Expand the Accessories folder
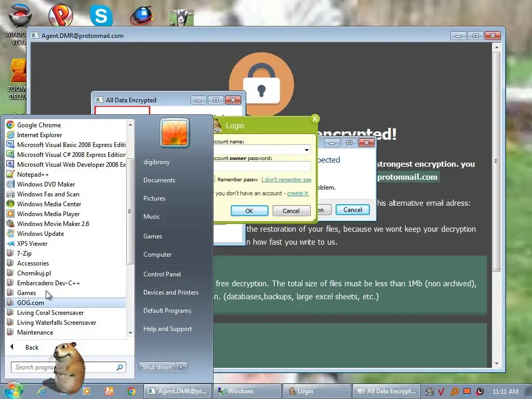 [x=66, y=263]
